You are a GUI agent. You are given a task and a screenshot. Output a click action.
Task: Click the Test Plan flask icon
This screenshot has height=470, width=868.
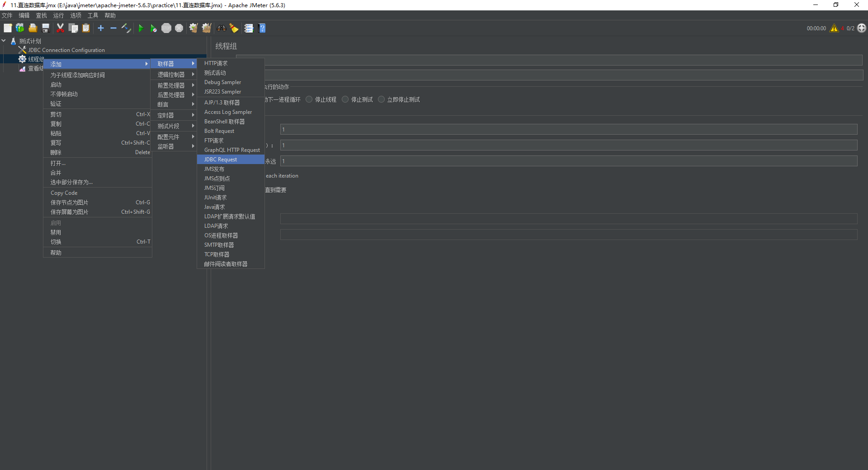[13, 41]
